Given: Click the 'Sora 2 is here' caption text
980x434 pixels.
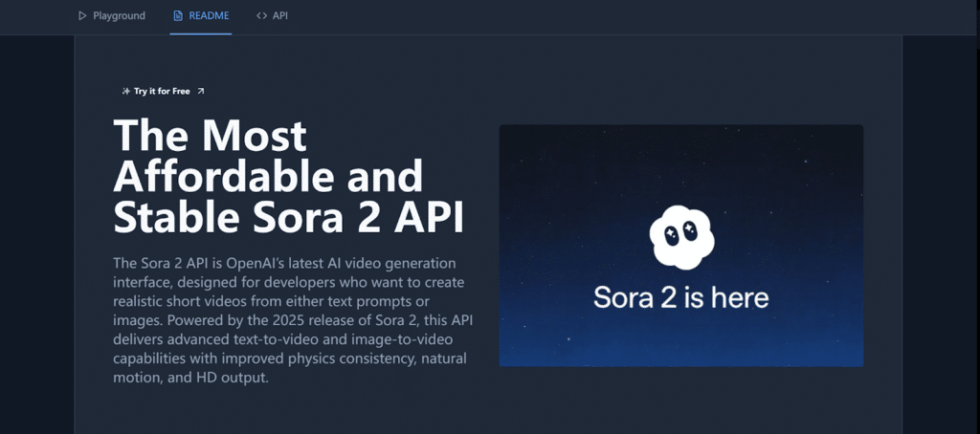Looking at the screenshot, I should pyautogui.click(x=681, y=297).
